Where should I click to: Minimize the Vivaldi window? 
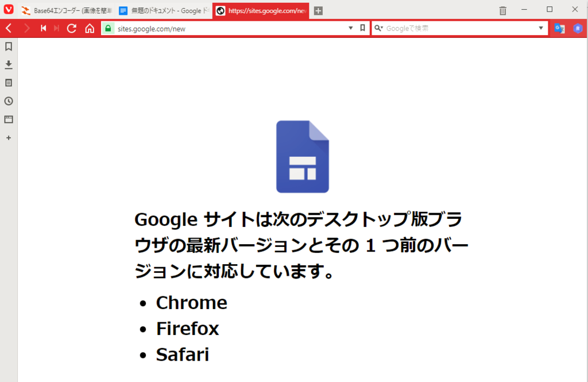[x=524, y=9]
